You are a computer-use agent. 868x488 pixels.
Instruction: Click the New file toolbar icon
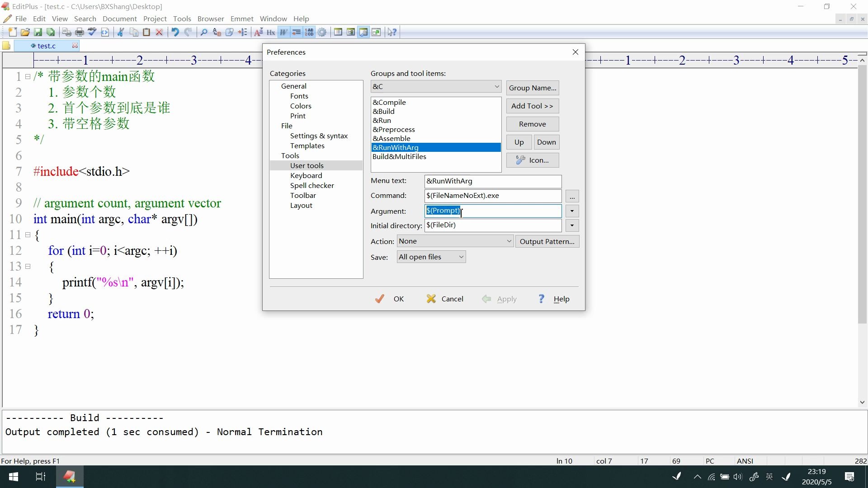point(13,32)
